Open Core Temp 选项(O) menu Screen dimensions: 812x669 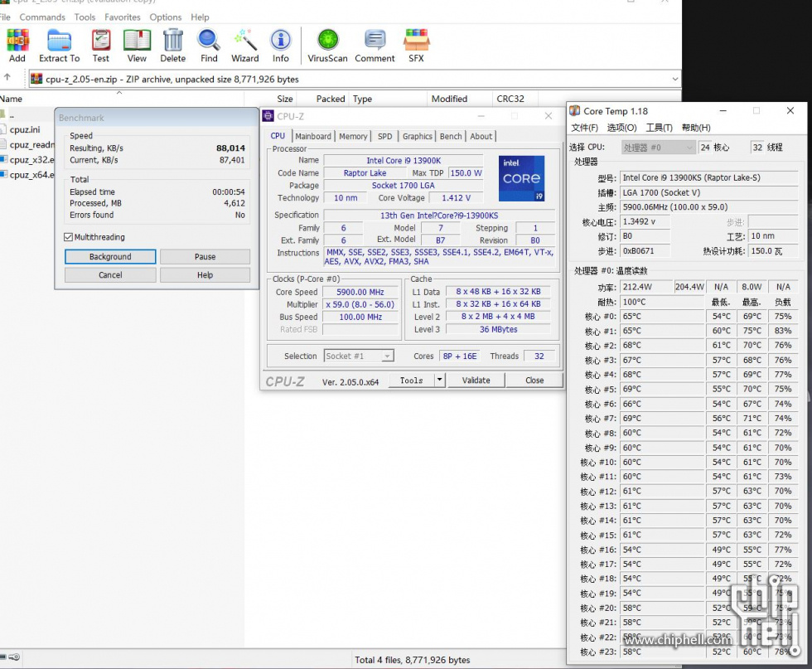[x=621, y=128]
